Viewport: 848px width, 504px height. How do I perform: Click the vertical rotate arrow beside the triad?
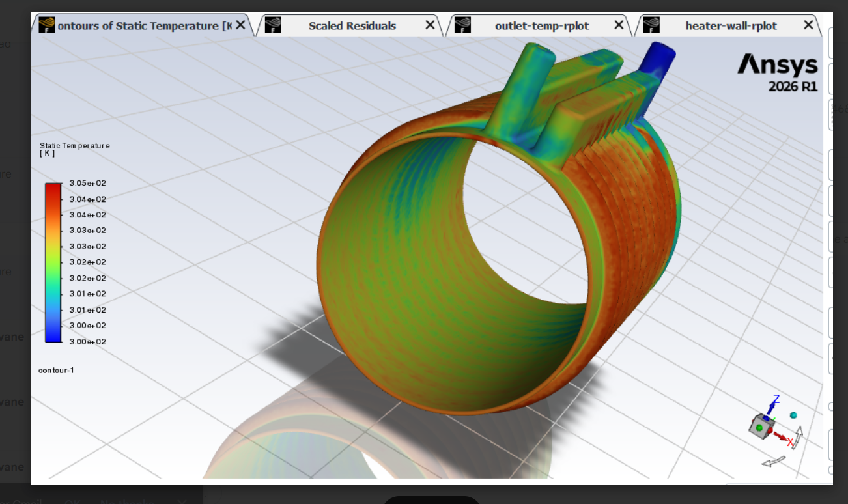(x=799, y=436)
